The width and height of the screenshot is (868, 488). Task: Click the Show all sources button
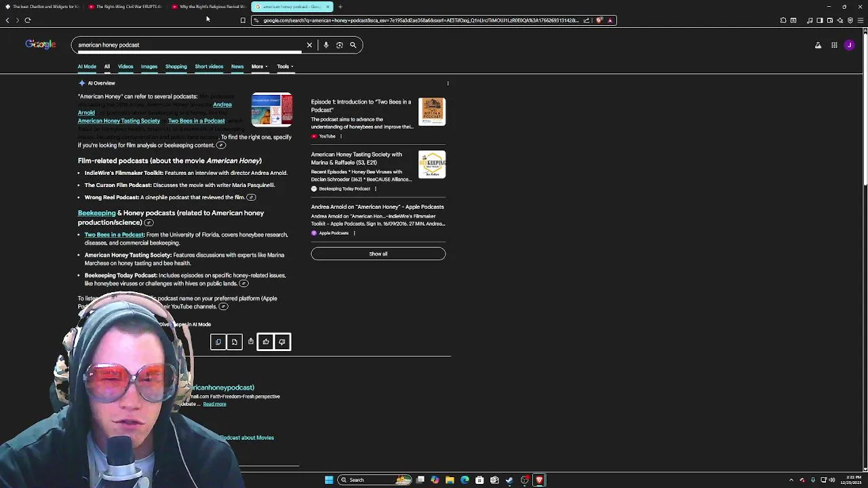click(x=378, y=253)
